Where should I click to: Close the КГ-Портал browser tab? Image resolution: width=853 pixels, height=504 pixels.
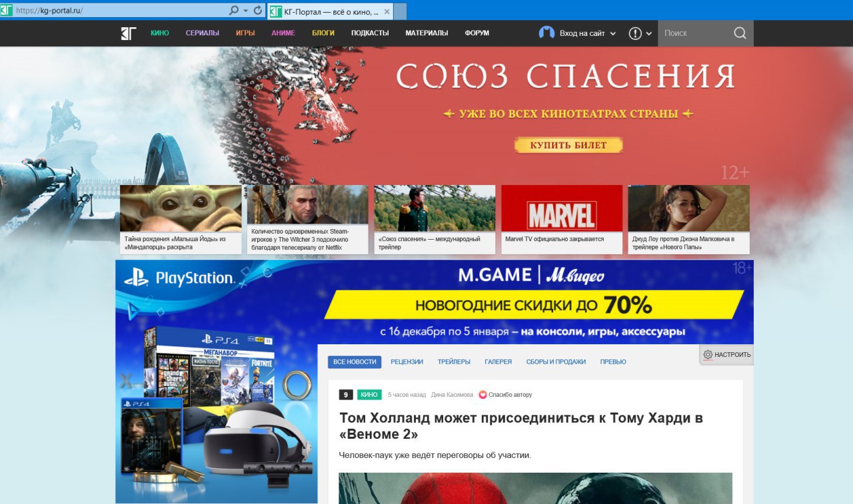click(x=387, y=11)
